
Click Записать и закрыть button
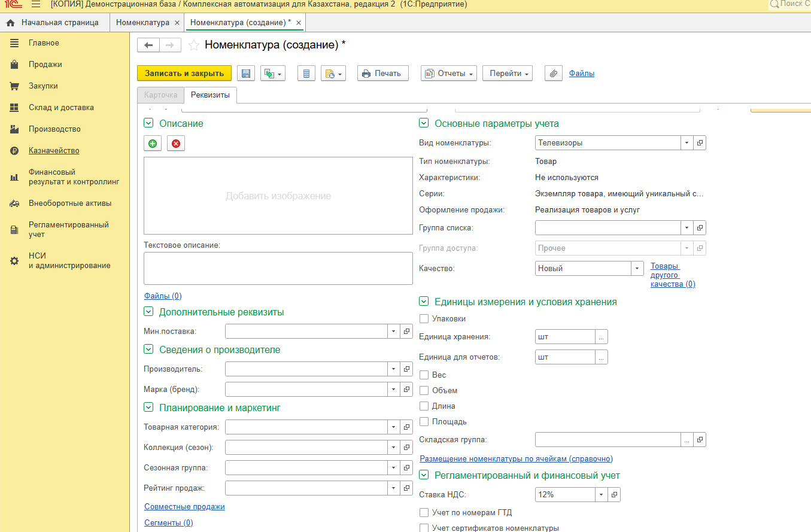tap(184, 73)
